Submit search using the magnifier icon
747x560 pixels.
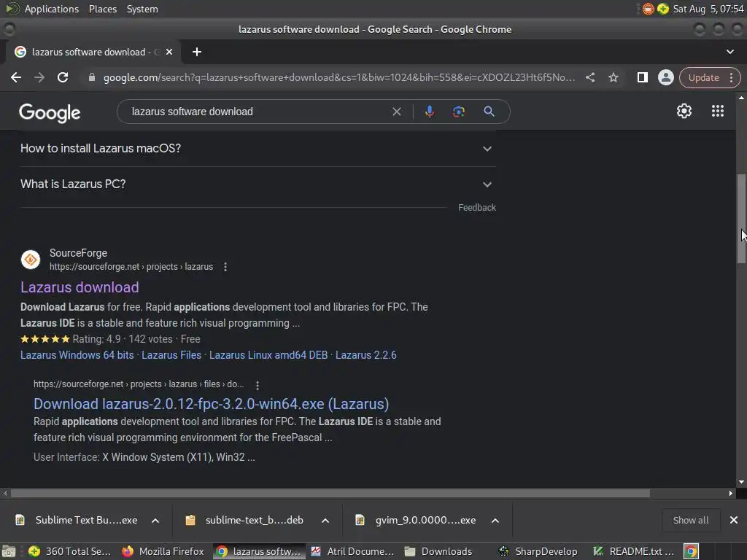[489, 112]
